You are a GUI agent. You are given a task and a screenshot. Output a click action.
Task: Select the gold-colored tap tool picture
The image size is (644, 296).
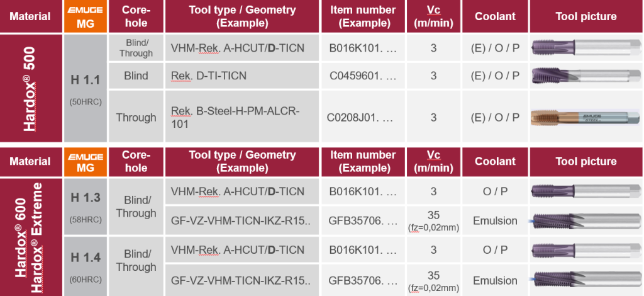point(586,118)
